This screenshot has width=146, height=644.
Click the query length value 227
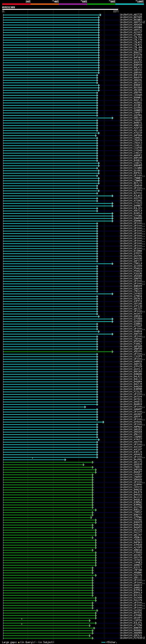(115, 11)
